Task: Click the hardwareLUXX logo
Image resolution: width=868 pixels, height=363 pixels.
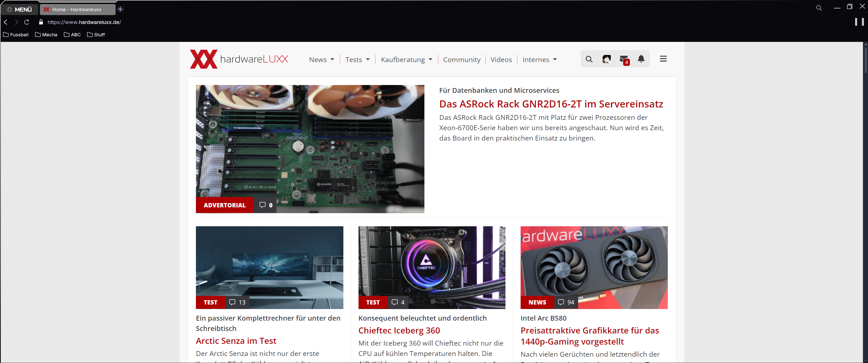Action: point(239,59)
